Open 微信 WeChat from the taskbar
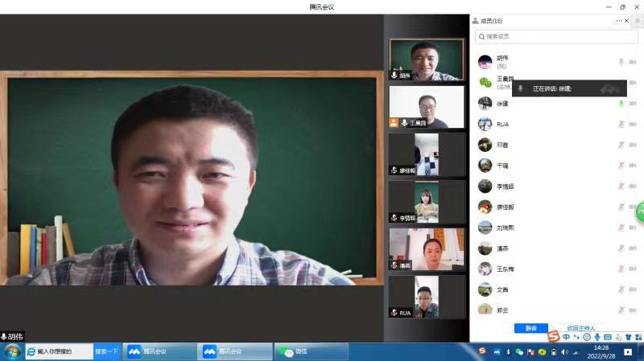Image resolution: width=644 pixels, height=361 pixels. click(x=312, y=351)
